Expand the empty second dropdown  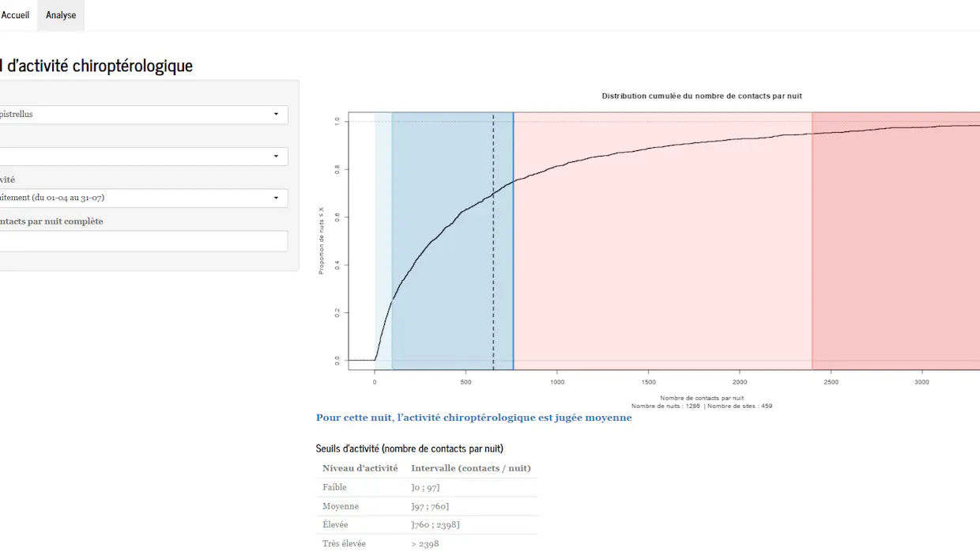(142, 157)
